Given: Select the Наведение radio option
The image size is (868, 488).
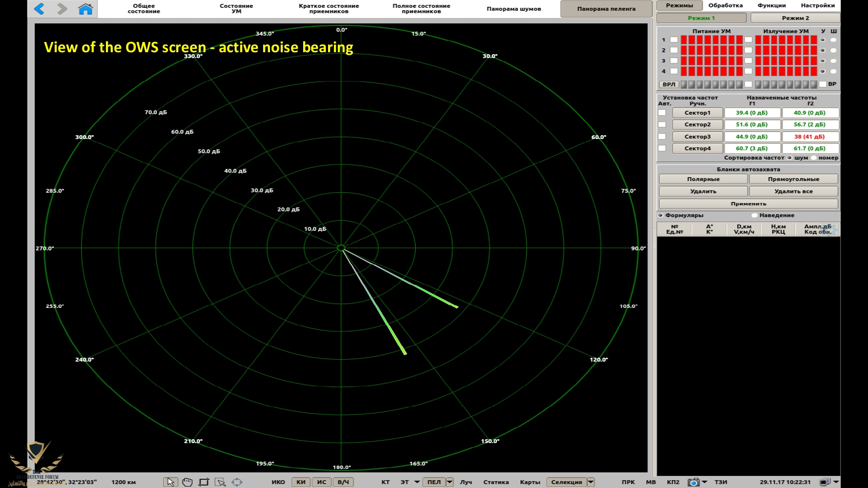Looking at the screenshot, I should click(755, 215).
